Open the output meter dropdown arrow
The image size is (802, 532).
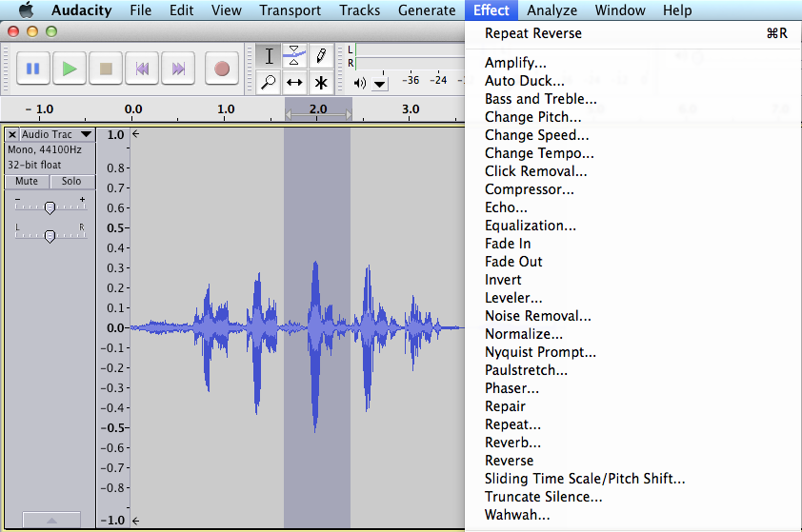click(x=379, y=84)
